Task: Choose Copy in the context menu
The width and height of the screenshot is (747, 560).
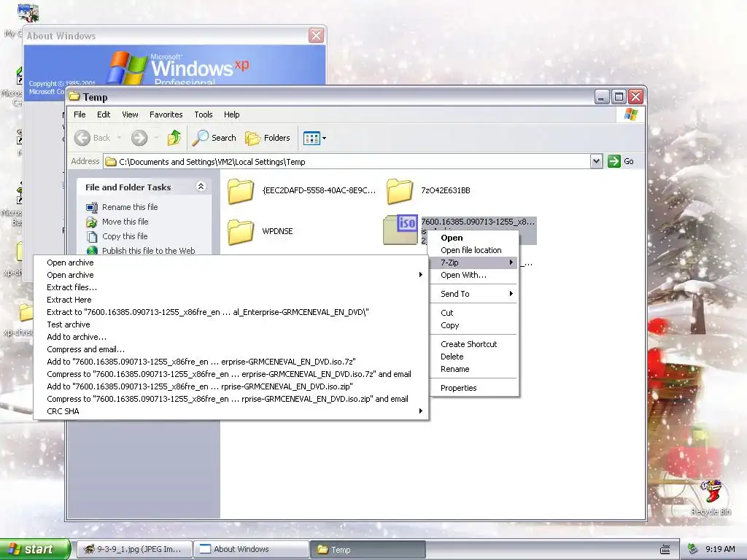Action: pos(473,325)
